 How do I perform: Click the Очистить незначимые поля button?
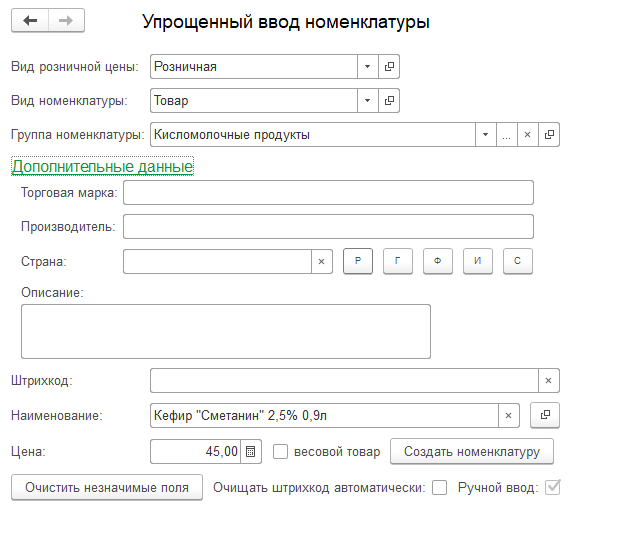pos(106,488)
